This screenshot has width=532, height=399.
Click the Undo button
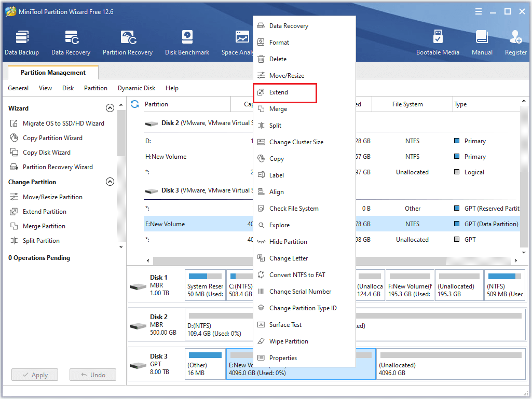pos(93,375)
